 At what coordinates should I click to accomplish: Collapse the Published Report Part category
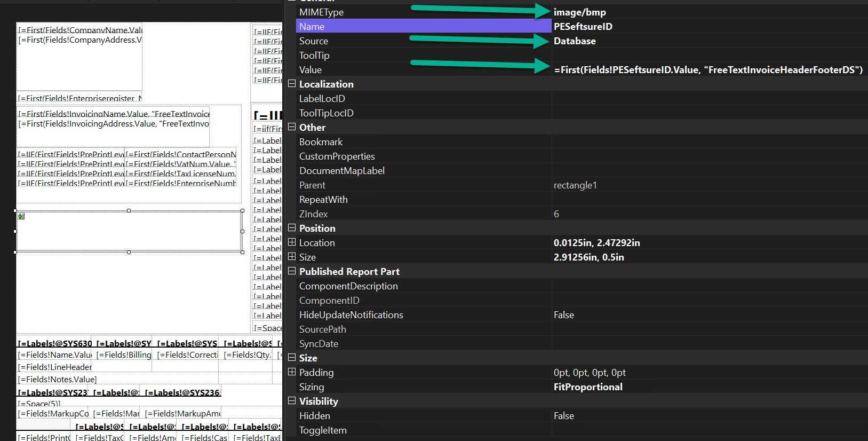pyautogui.click(x=292, y=271)
